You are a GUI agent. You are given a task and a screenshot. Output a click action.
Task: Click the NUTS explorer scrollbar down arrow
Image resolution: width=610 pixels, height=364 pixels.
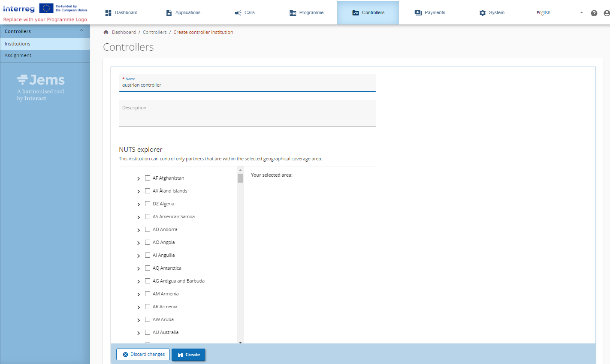click(240, 342)
